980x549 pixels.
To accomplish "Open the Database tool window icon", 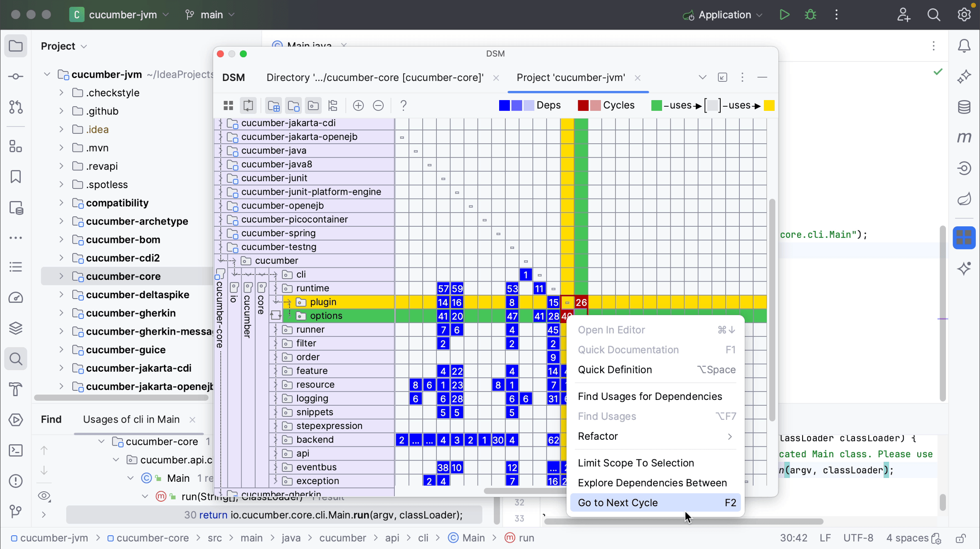I will tap(964, 107).
